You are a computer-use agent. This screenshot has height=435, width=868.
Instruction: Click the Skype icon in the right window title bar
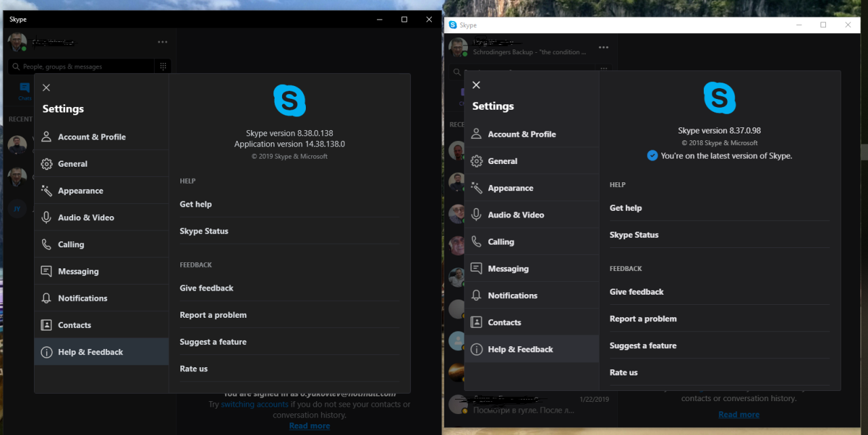[452, 25]
